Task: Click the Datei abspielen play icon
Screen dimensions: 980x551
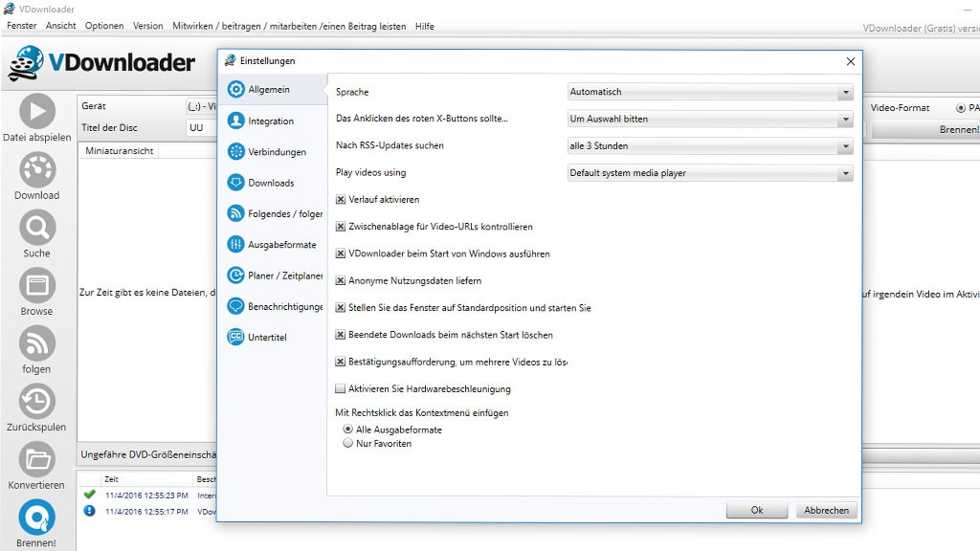Action: click(37, 111)
